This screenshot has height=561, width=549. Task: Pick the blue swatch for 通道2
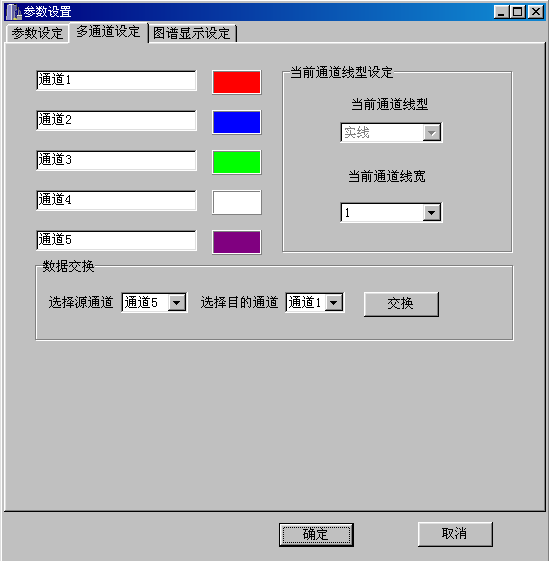(x=237, y=122)
